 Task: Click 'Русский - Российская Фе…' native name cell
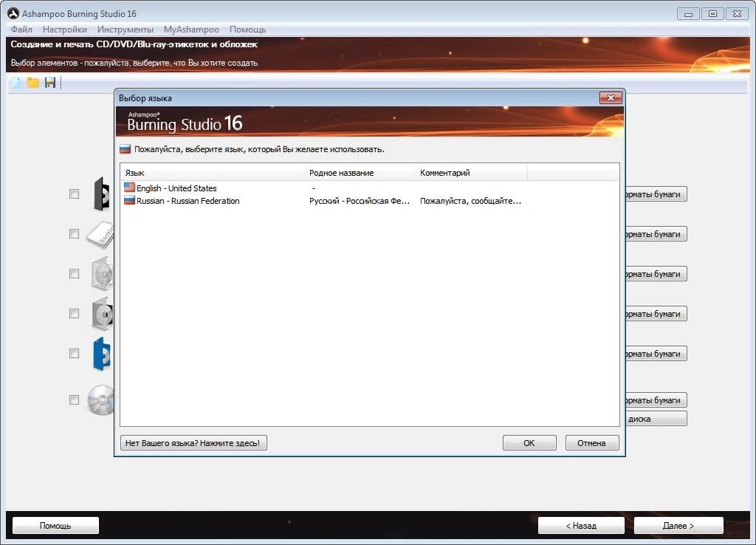point(360,201)
